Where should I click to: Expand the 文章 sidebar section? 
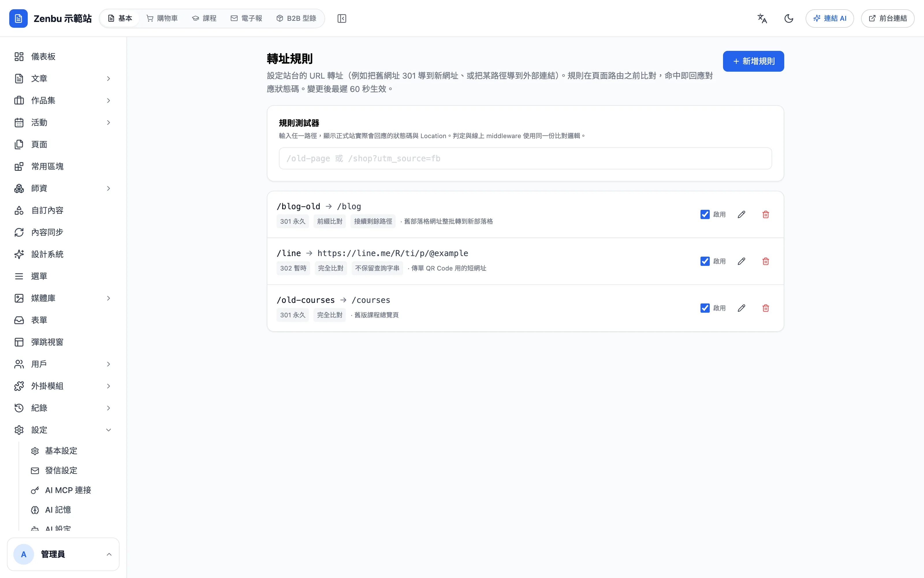click(64, 78)
